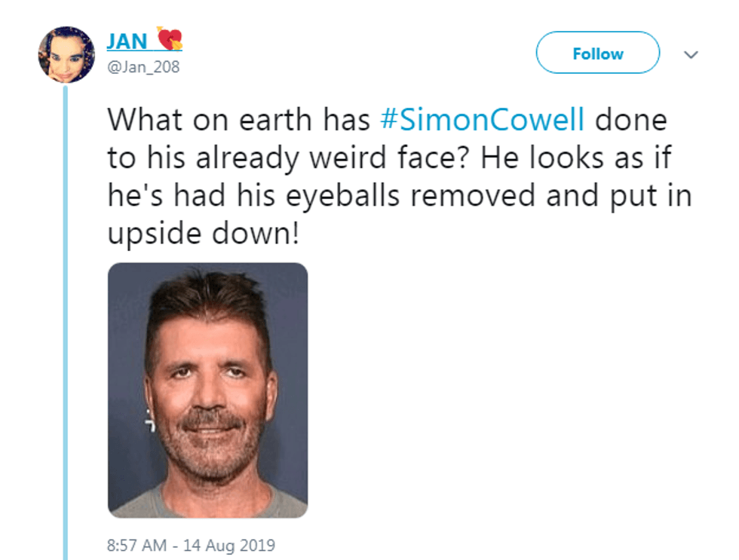Enlarge the attached photo in the tweet
This screenshot has width=739, height=560.
pos(207,390)
